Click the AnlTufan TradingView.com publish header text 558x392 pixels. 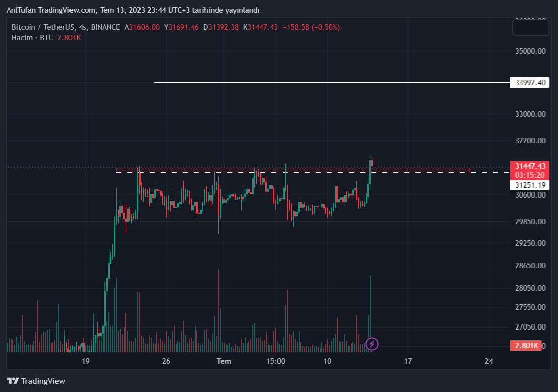point(133,10)
